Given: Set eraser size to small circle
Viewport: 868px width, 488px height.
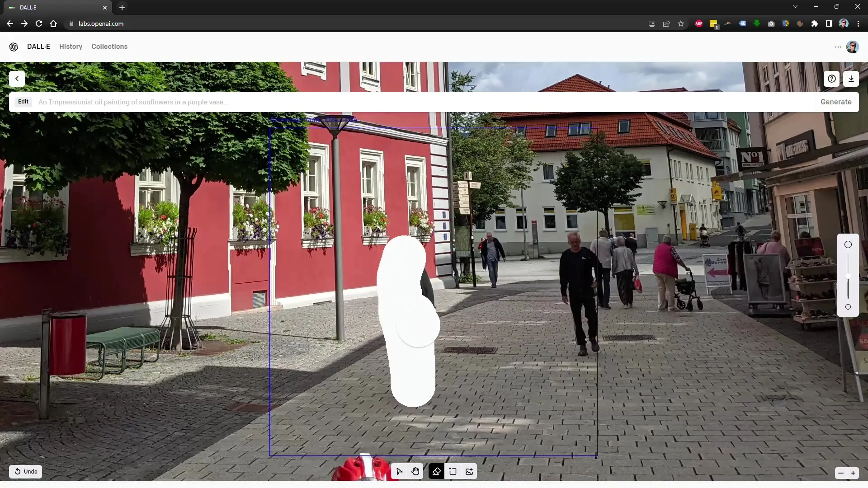Looking at the screenshot, I should (x=848, y=307).
